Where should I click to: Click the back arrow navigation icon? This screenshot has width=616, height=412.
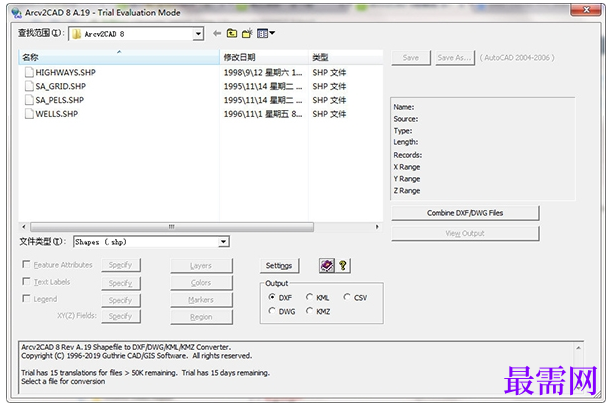point(217,33)
